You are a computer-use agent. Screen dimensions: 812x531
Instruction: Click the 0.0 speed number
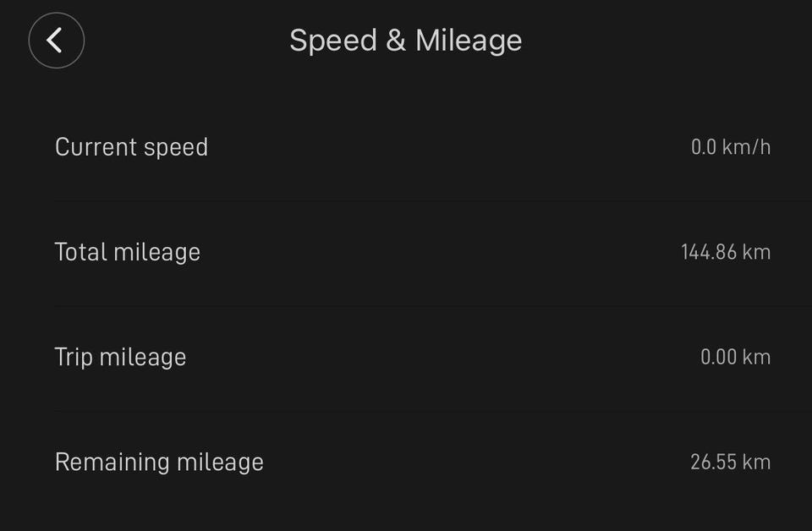pos(703,147)
